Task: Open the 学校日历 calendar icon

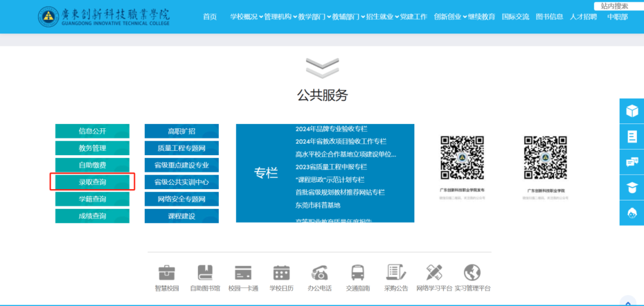Action: [281, 273]
